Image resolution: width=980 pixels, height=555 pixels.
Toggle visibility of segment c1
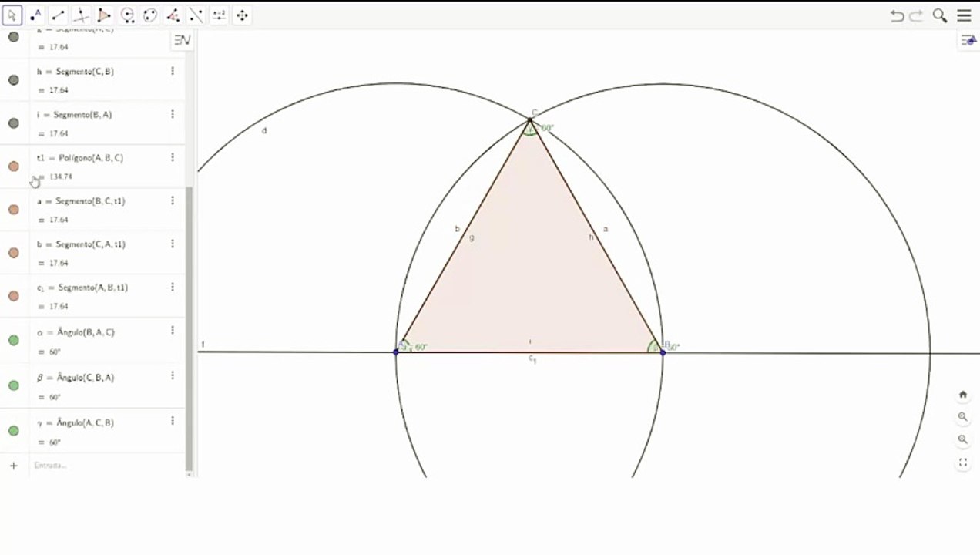(x=14, y=296)
